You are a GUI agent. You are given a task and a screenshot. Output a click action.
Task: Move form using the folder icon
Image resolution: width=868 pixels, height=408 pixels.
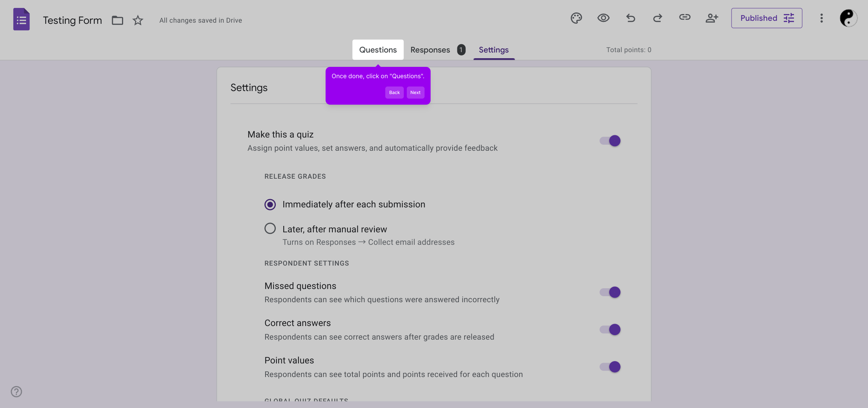coord(117,20)
